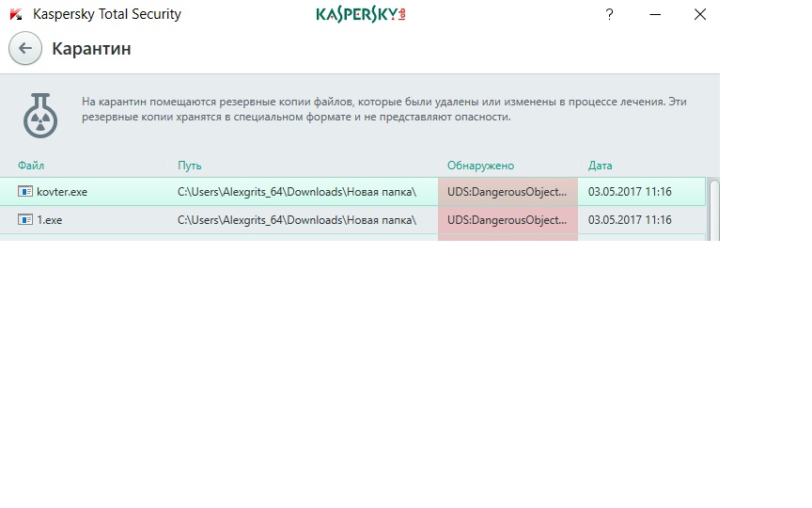Click the file icon next to kovter.exe
This screenshot has height=508, width=812.
pyautogui.click(x=24, y=191)
